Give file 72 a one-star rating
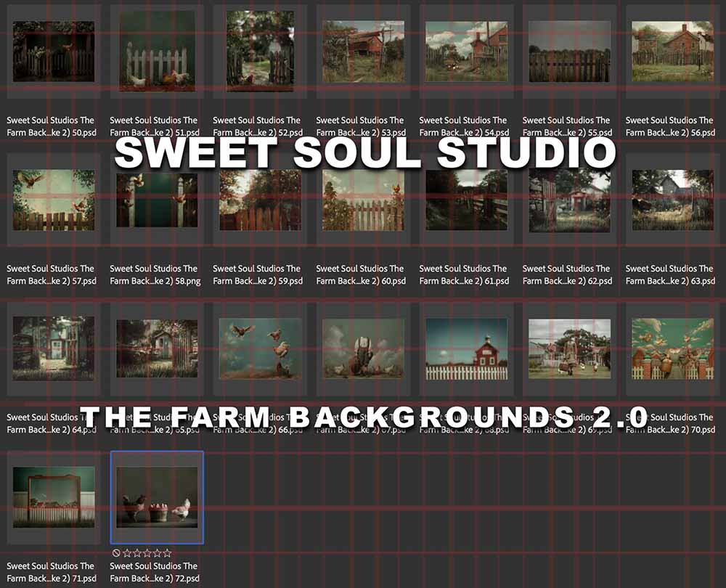Viewport: 726px width, 588px height. [127, 553]
